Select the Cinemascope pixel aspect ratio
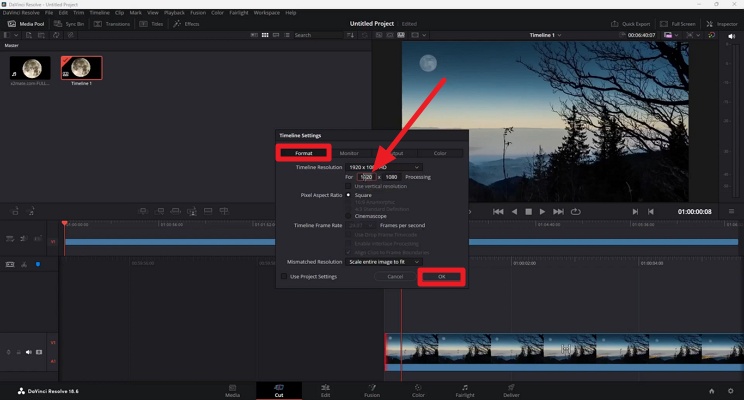This screenshot has height=400, width=744. pos(348,216)
